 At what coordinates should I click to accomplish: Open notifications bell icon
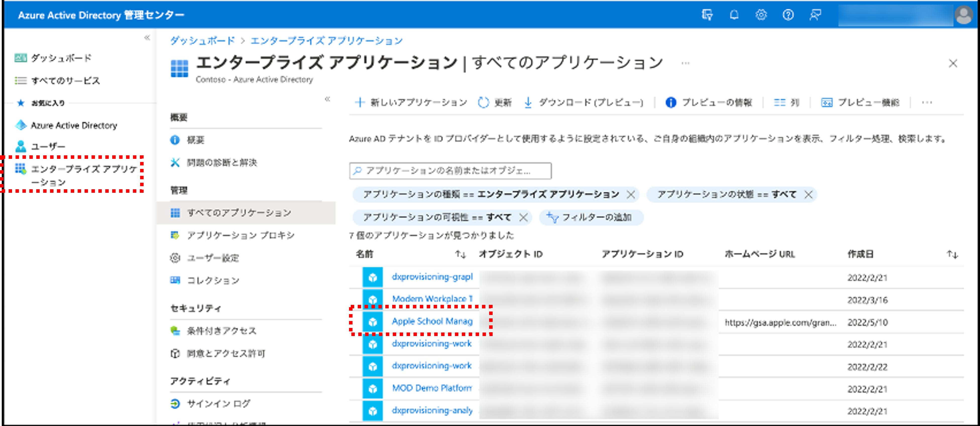coord(734,15)
